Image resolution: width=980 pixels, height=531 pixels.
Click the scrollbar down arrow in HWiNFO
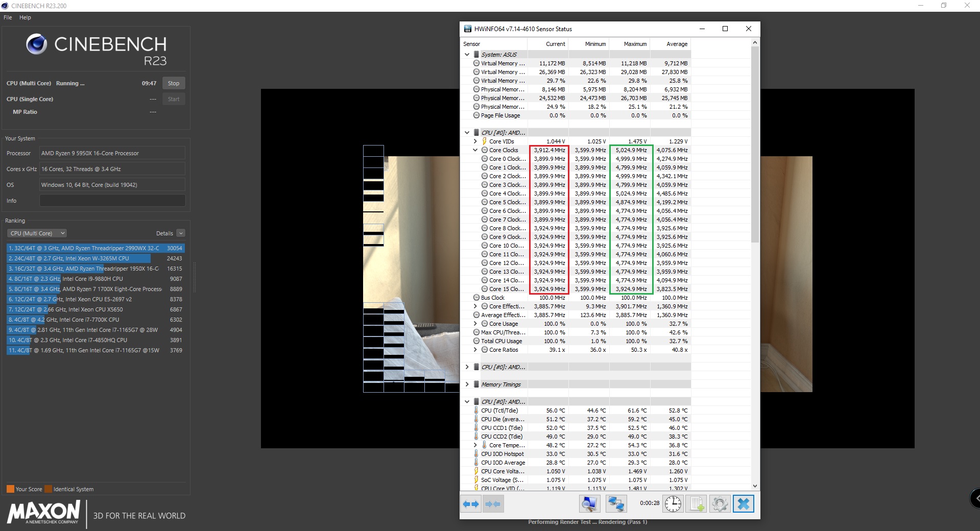click(755, 486)
